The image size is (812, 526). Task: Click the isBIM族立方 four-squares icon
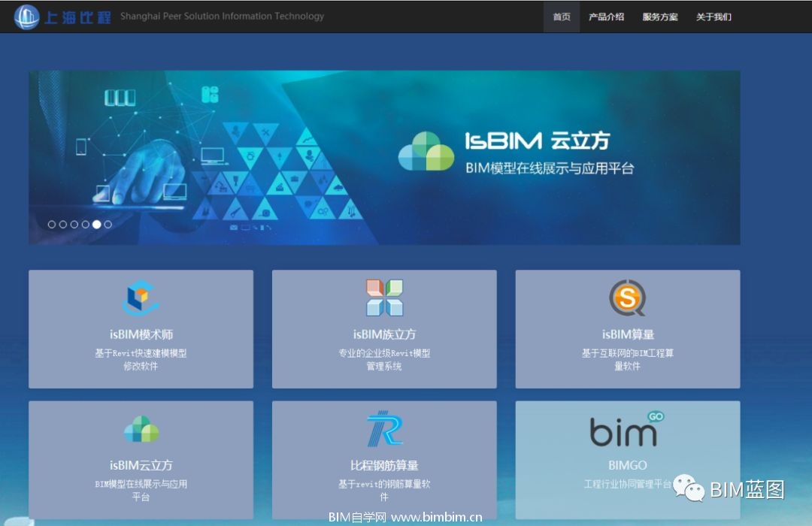coord(384,298)
